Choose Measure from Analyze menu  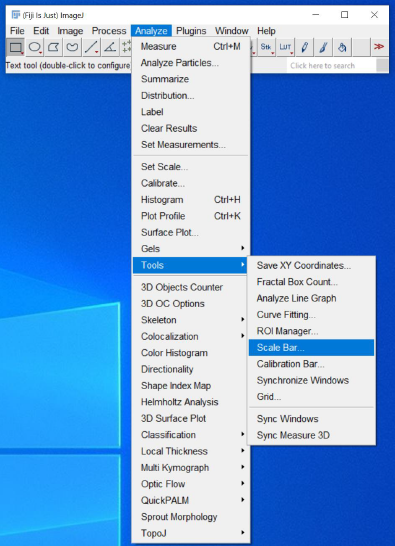pyautogui.click(x=191, y=46)
